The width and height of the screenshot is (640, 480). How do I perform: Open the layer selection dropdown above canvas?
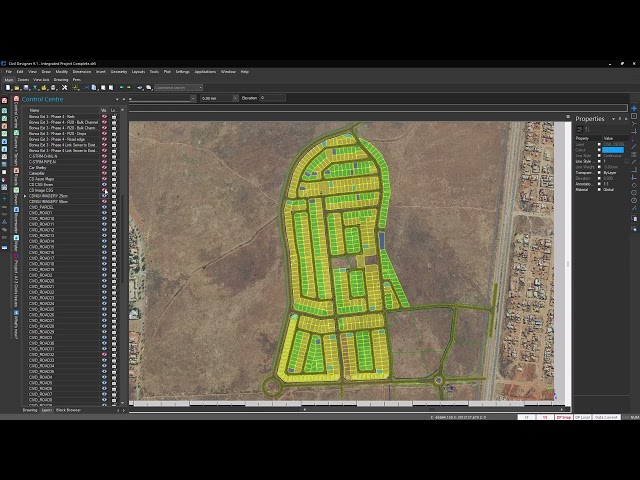click(193, 98)
